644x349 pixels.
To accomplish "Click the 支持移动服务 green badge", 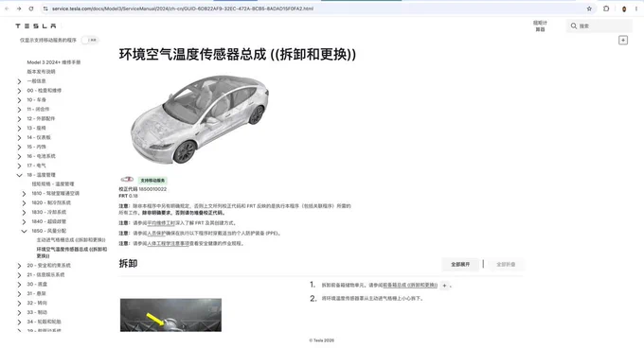I will click(152, 181).
